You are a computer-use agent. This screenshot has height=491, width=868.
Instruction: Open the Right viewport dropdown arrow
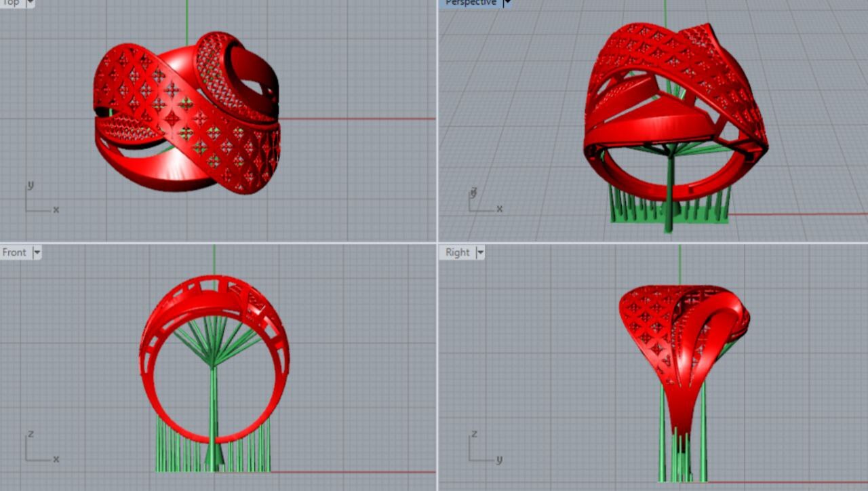point(480,252)
